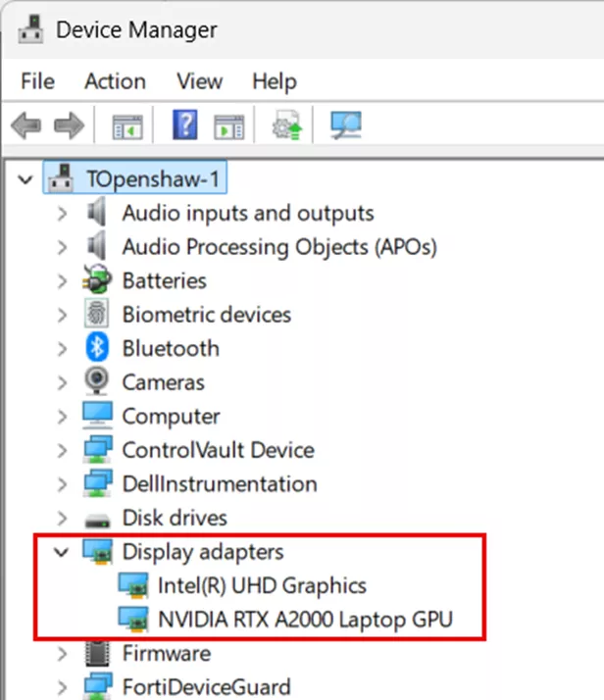Select the Batteries label

pyautogui.click(x=165, y=280)
